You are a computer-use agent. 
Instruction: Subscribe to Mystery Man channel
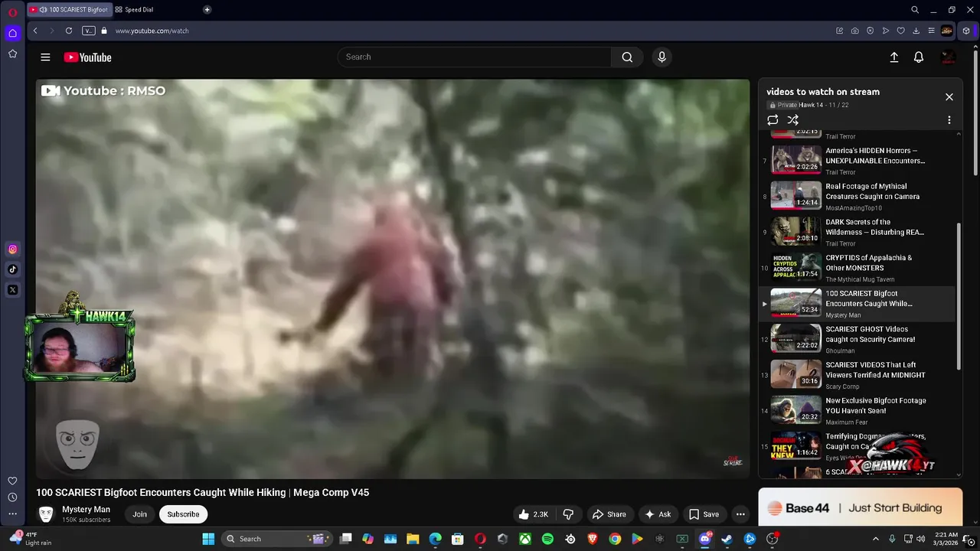pyautogui.click(x=183, y=514)
